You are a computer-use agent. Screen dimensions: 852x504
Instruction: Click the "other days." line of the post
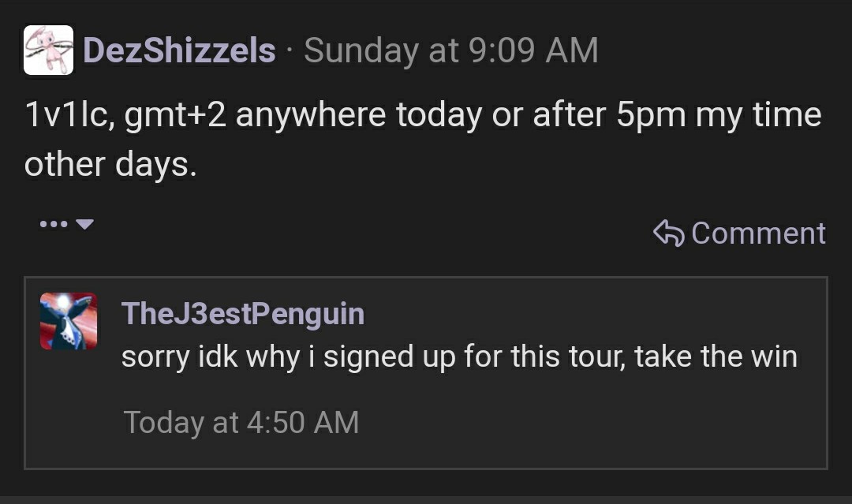pos(110,165)
